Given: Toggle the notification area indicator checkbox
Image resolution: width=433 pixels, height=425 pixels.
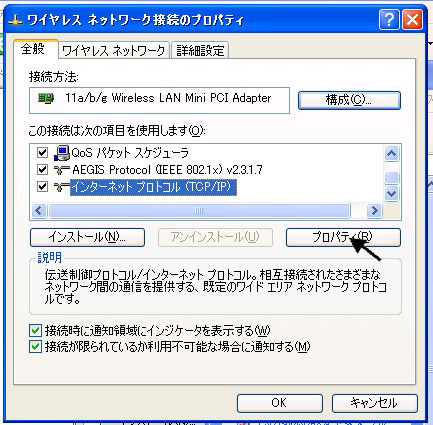Looking at the screenshot, I should coord(35,331).
